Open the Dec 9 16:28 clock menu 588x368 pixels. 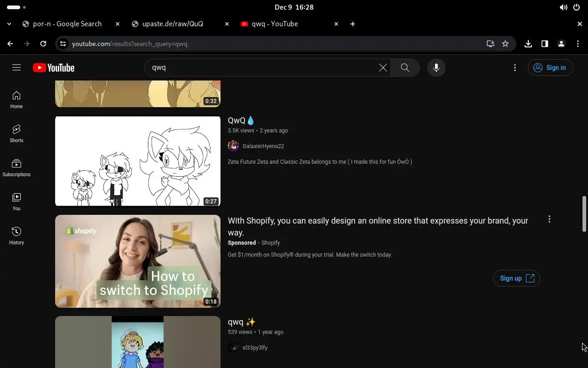click(294, 7)
